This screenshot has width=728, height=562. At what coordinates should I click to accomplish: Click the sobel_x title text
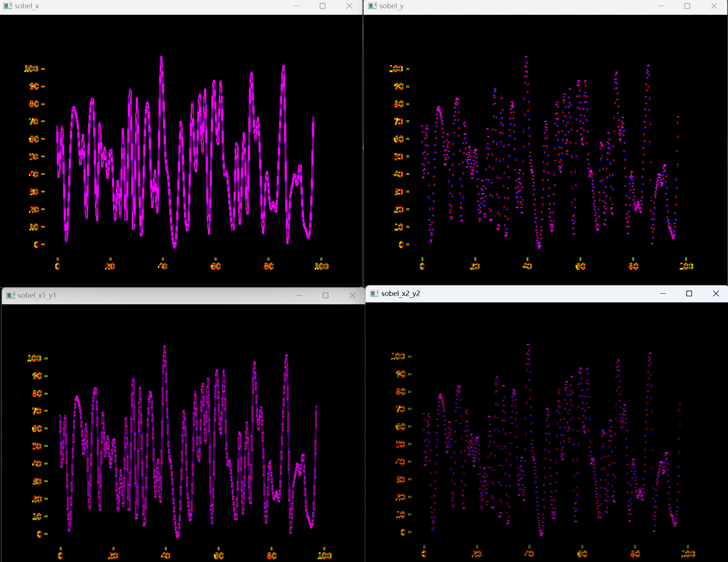point(27,6)
